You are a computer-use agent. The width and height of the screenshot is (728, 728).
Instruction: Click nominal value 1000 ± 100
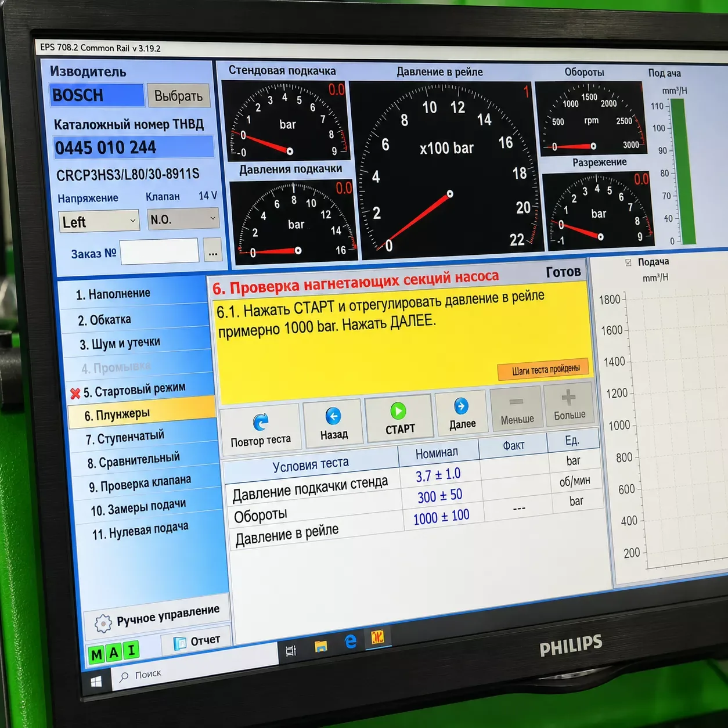pos(441,516)
